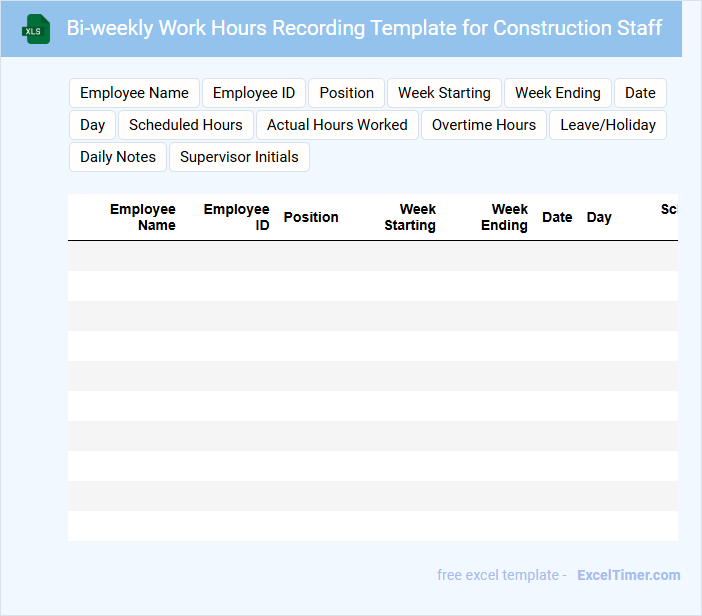Open the ExcelTimer.com link
Image resolution: width=702 pixels, height=616 pixels.
(x=628, y=575)
